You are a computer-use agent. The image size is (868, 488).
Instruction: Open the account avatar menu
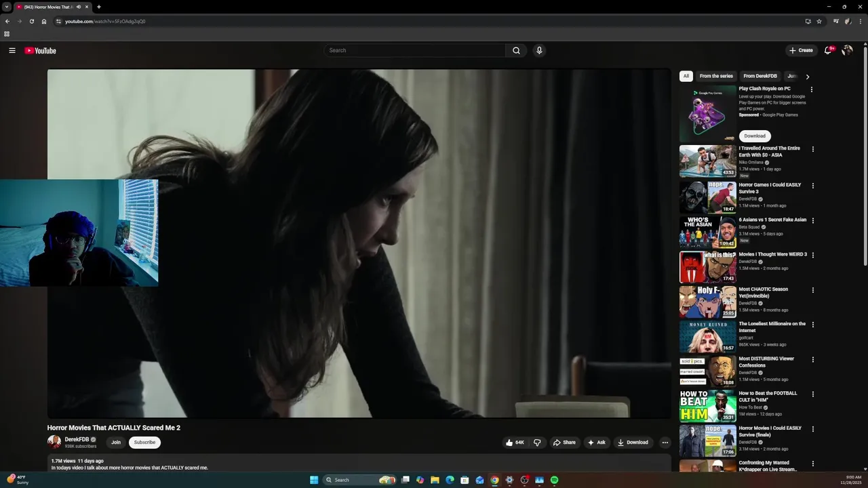point(847,50)
